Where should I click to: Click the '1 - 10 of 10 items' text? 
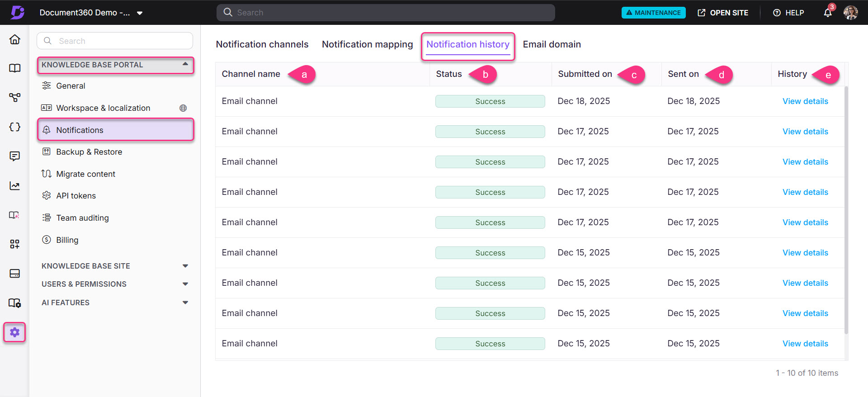[807, 373]
